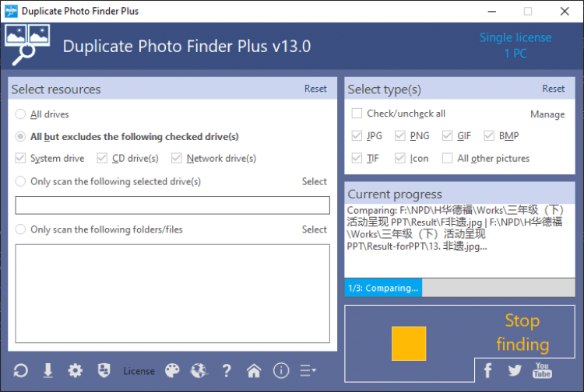Viewport: 584px width, 392px height.
Task: Click Manage link in Select type(s)
Action: [547, 114]
